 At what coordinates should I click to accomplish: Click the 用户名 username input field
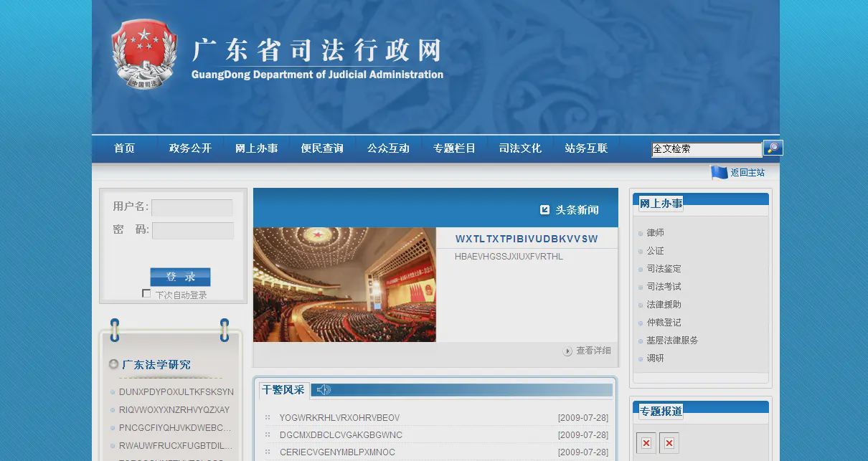click(x=192, y=207)
